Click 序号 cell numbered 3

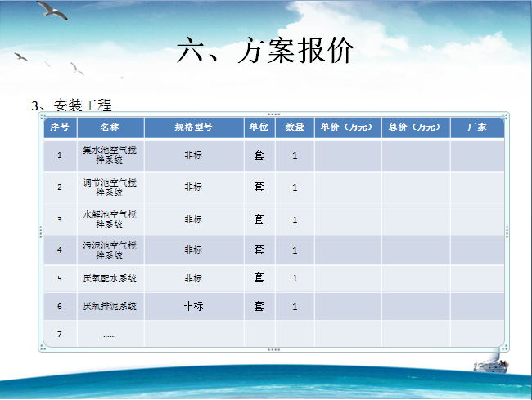tap(60, 220)
